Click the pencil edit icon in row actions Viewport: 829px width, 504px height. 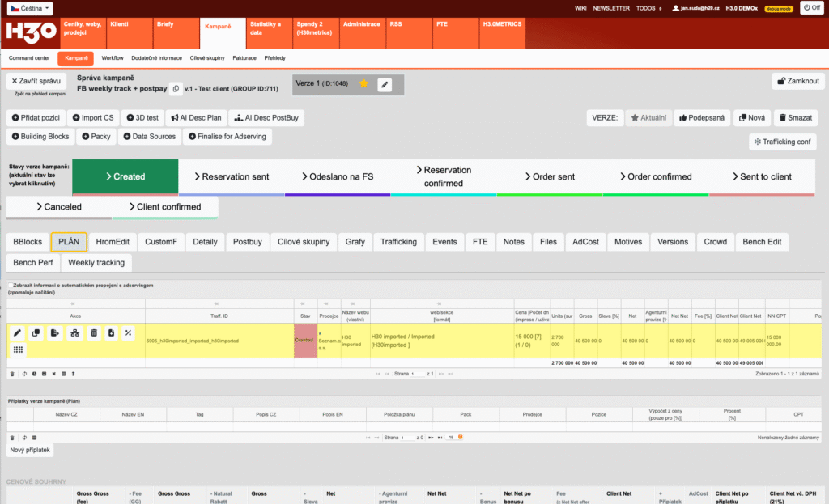pos(17,332)
